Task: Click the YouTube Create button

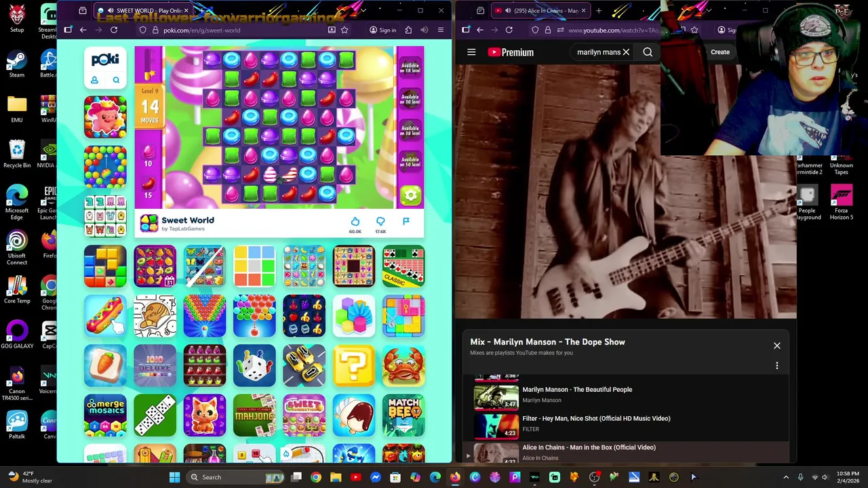Action: coord(720,52)
